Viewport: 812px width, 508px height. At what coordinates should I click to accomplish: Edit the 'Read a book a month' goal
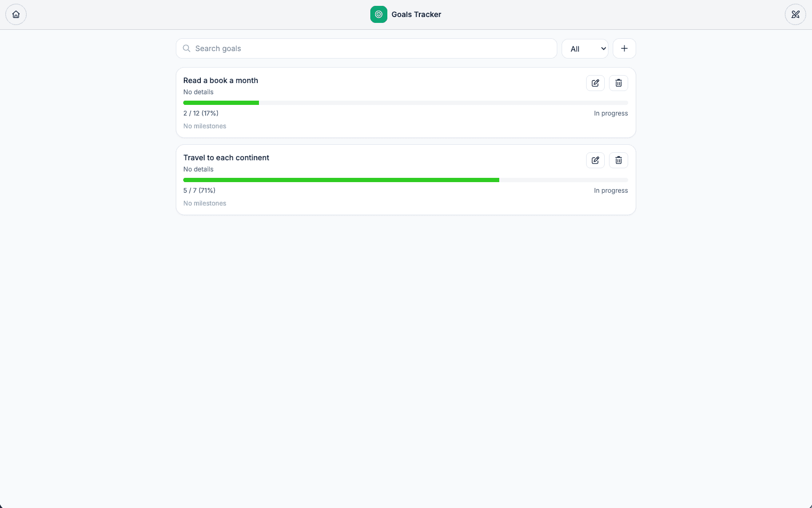(x=595, y=83)
